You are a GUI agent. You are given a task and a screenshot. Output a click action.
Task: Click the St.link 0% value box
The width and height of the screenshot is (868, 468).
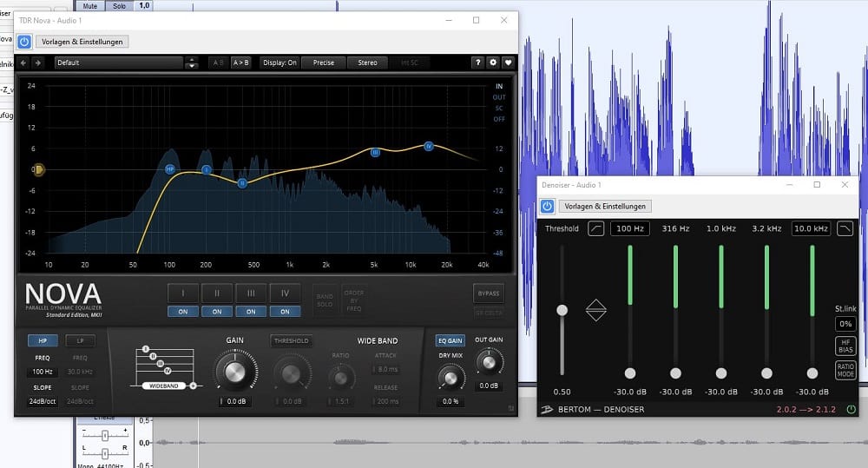point(845,324)
